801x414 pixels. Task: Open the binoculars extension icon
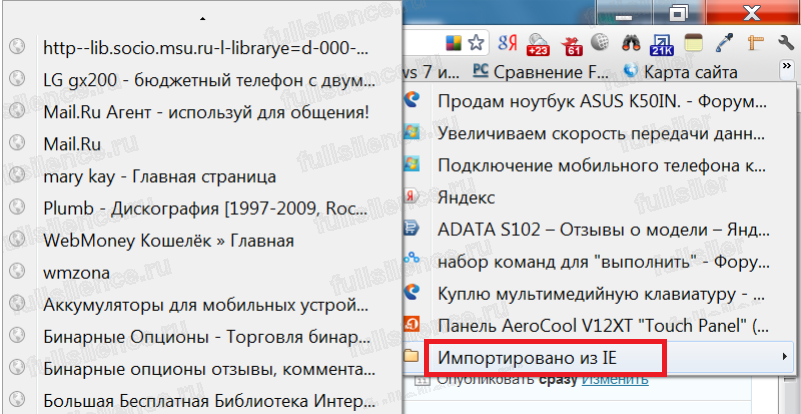[x=631, y=44]
